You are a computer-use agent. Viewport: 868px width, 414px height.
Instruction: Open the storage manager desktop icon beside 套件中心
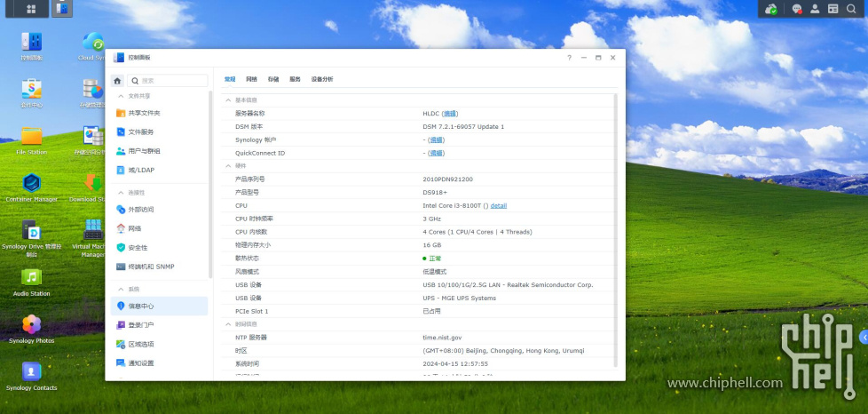93,93
